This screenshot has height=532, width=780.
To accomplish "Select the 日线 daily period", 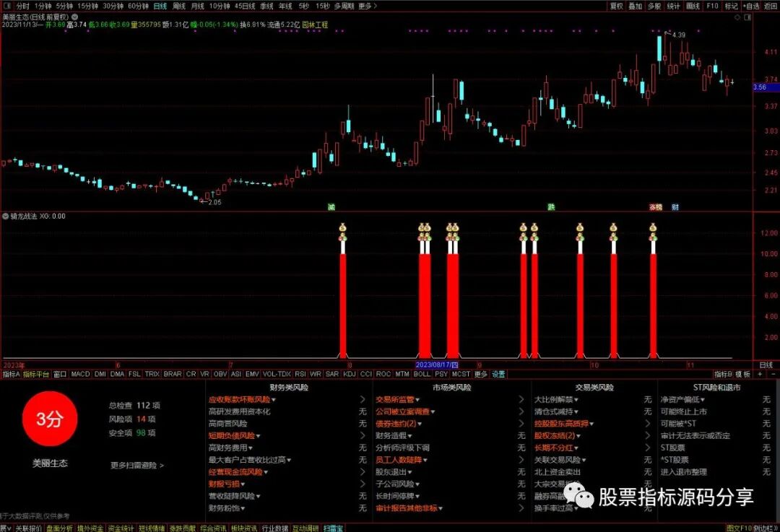I will [160, 6].
